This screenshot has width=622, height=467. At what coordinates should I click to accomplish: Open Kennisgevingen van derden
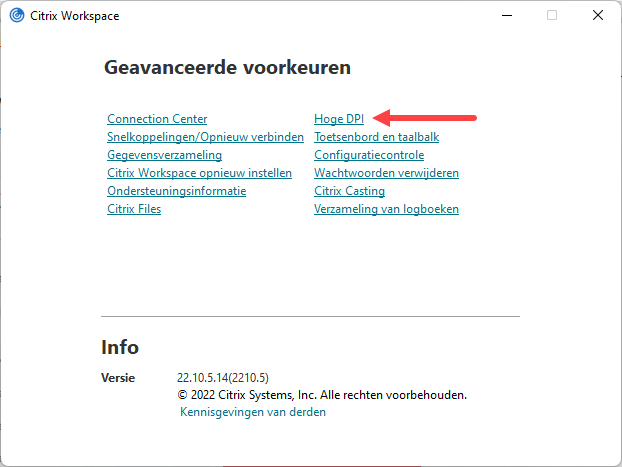[253, 412]
